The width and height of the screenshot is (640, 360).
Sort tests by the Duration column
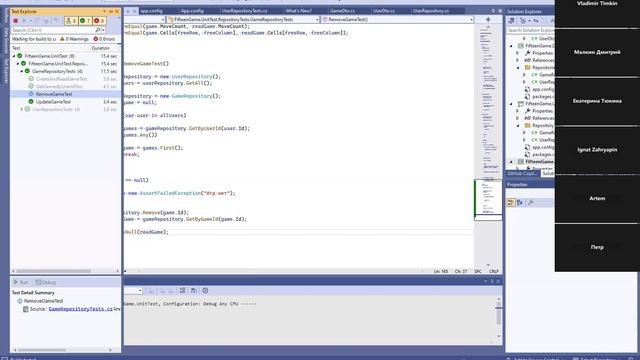tap(100, 48)
